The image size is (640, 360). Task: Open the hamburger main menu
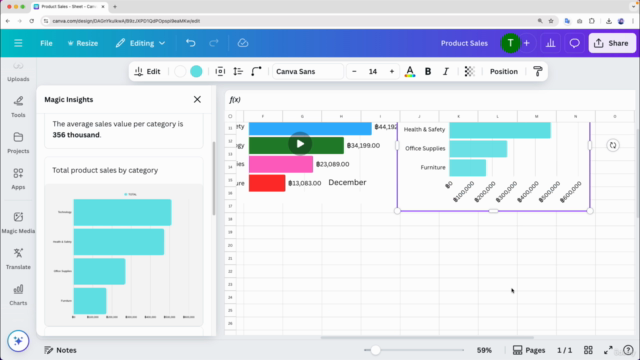pos(18,43)
